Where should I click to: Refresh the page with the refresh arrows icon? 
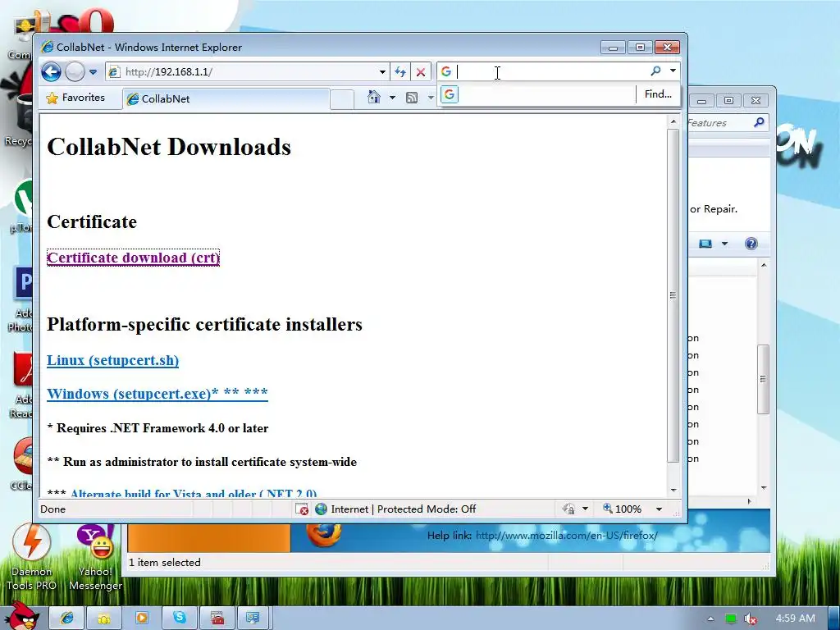tap(400, 72)
